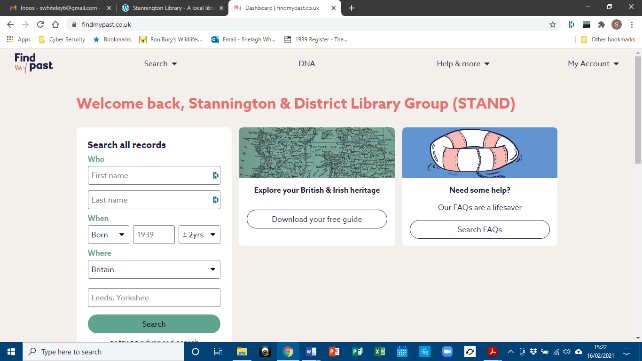Screen dimensions: 642x361
Task: Close the Gmail Inbox tab
Action: tap(109, 8)
